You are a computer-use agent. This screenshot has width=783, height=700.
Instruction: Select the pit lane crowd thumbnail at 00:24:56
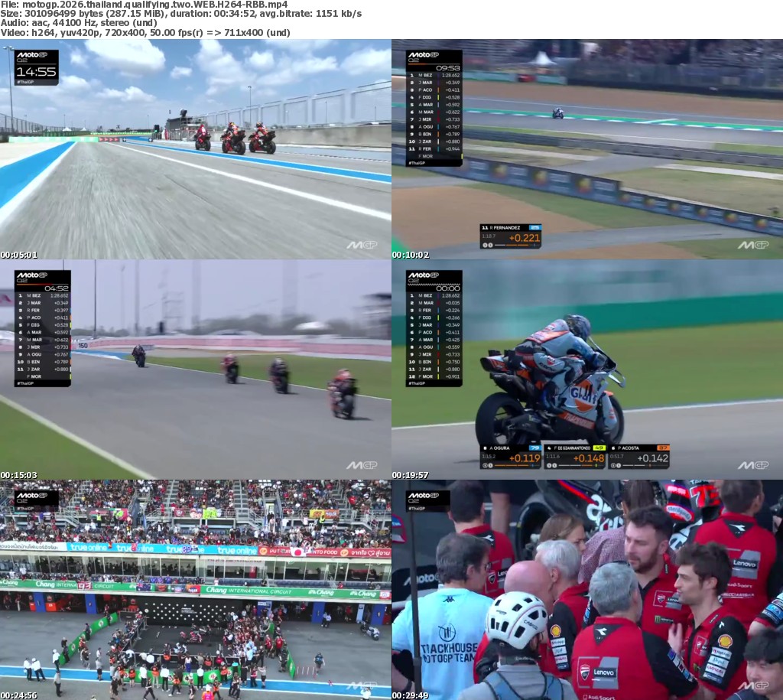(196, 590)
